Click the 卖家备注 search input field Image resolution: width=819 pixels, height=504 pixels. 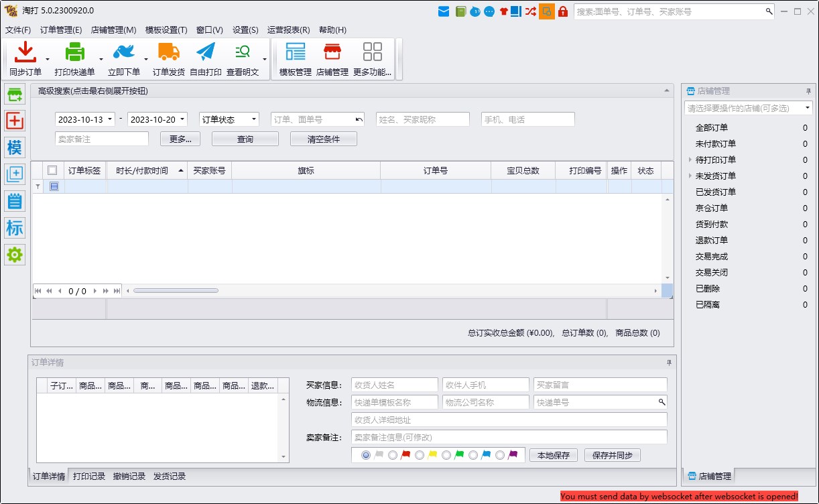pyautogui.click(x=102, y=139)
